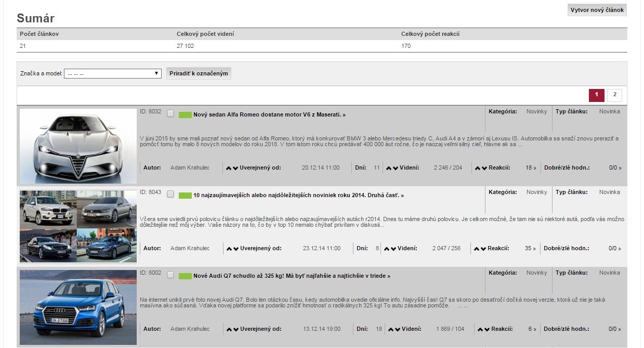Viewport: 644px width, 348px height.
Task: Open 0/0 » ratings link in Alfa Romeo row
Action: (615, 168)
